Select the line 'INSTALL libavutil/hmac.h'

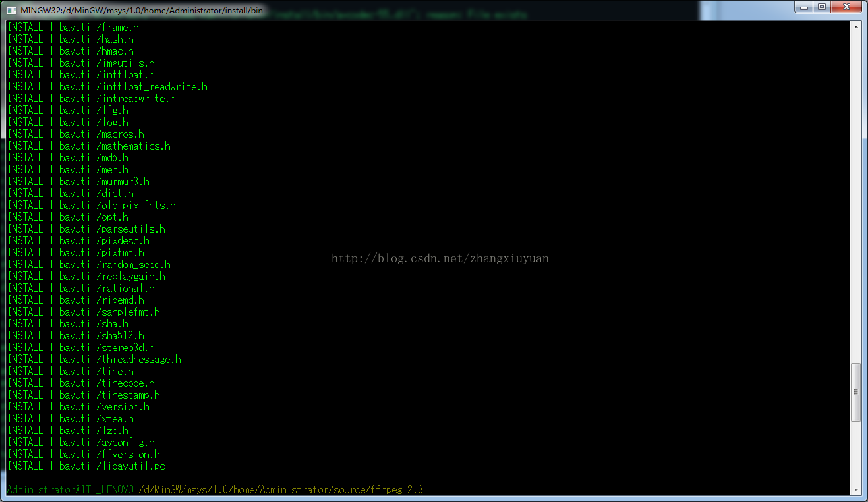(71, 51)
